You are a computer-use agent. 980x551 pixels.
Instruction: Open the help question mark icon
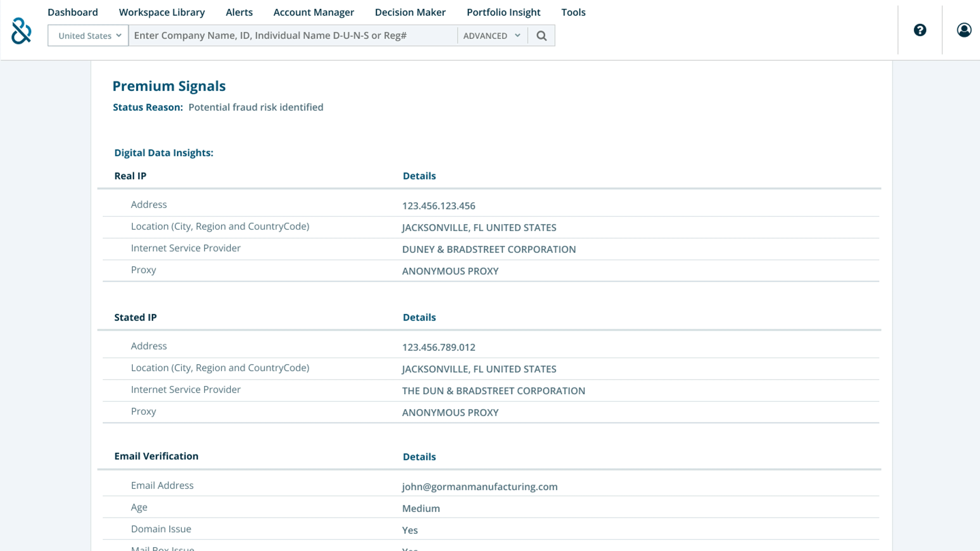tap(920, 30)
